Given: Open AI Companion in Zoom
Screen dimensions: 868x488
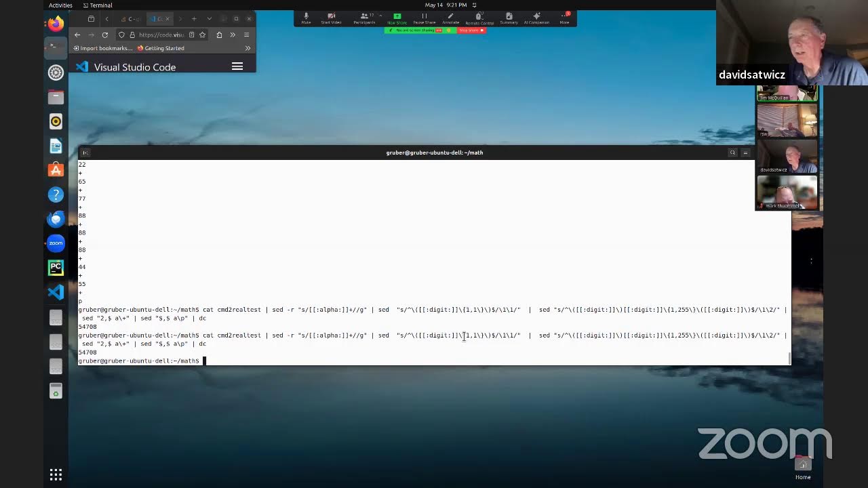Looking at the screenshot, I should click(536, 18).
